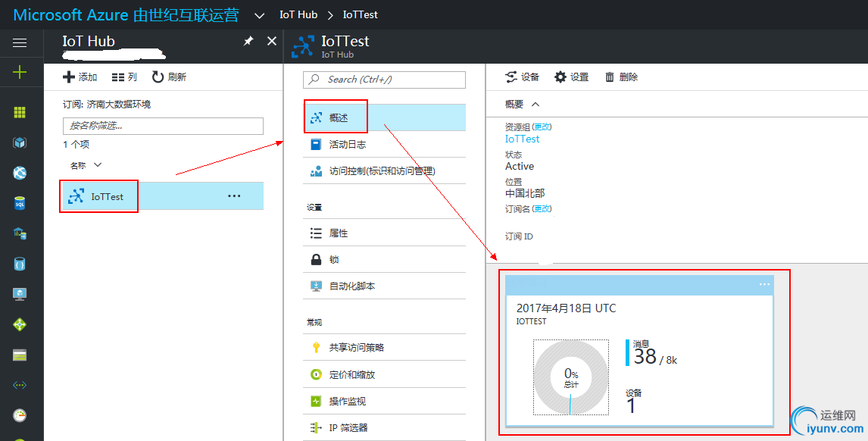Click the 2017年4月18日 UTC tile title
The image size is (868, 441).
566,308
